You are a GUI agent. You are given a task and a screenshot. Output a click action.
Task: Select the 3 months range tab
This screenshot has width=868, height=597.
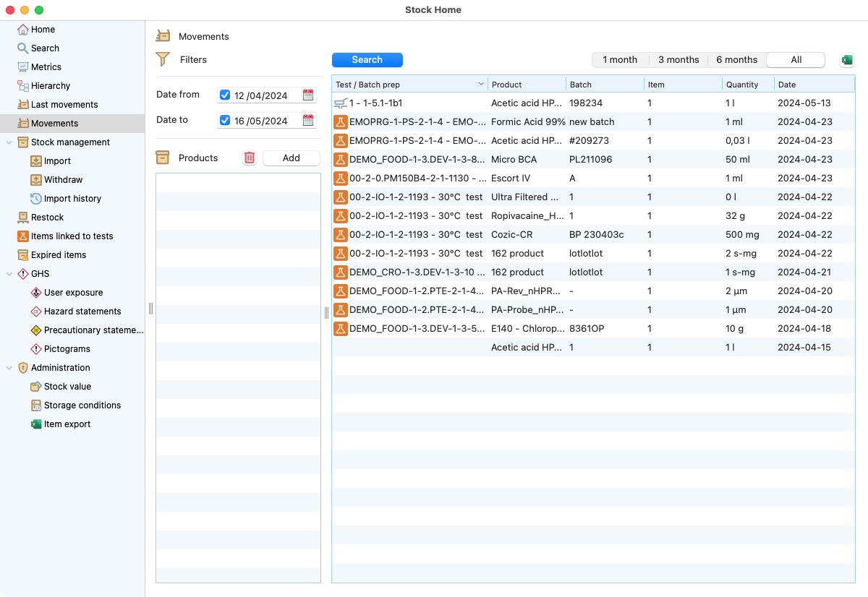pos(678,60)
